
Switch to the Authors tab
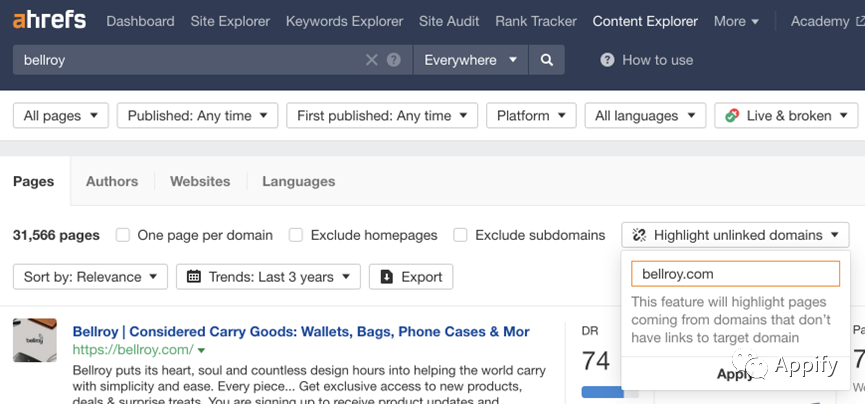[x=112, y=181]
